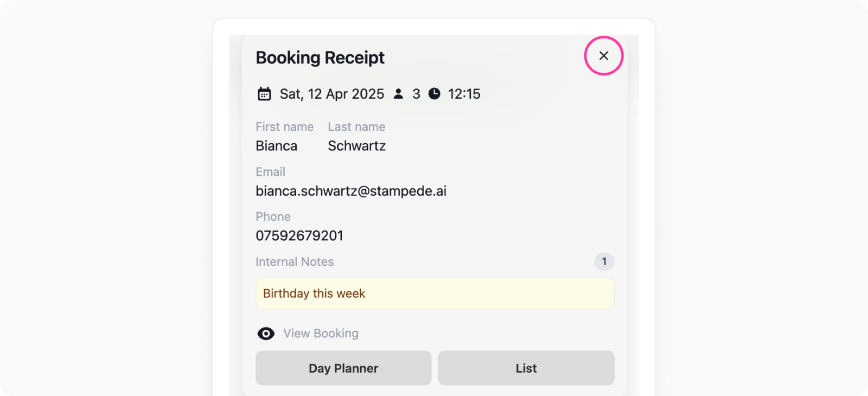
Task: Click the booking time 12:15
Action: pyautogui.click(x=464, y=94)
